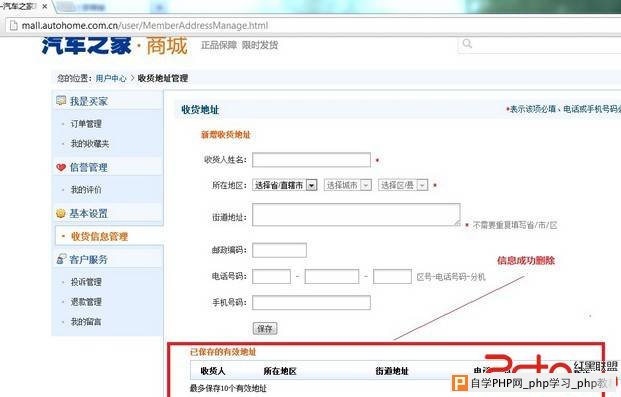This screenshot has width=621, height=397.
Task: Open the 选择省/直辖市 dropdown
Action: click(285, 185)
